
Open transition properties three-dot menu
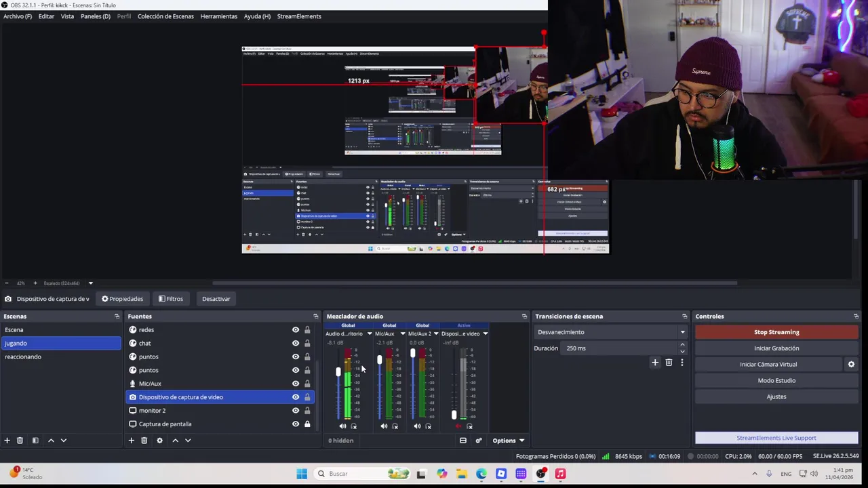click(x=682, y=363)
